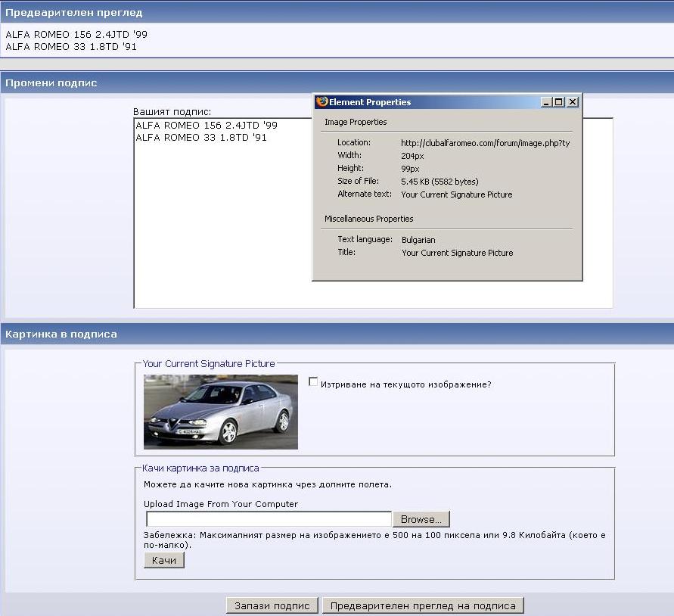Click inside the signature text area
Image resolution: width=674 pixels, height=616 pixels.
[x=227, y=227]
